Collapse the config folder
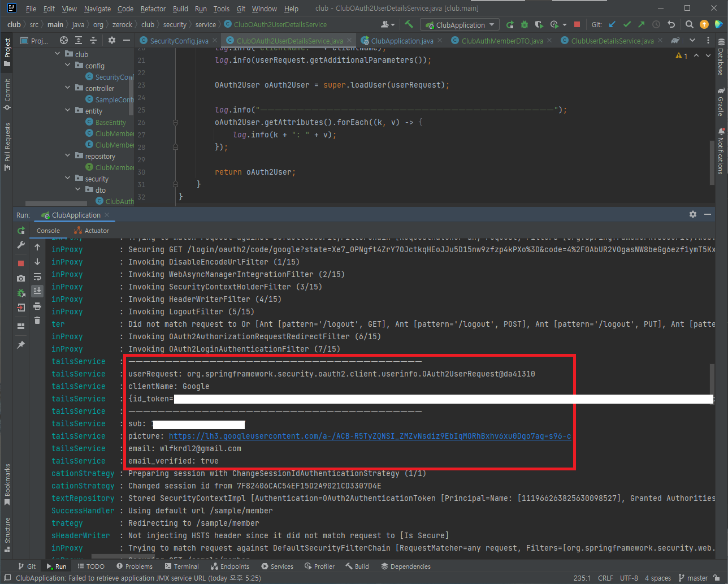 tap(68, 65)
